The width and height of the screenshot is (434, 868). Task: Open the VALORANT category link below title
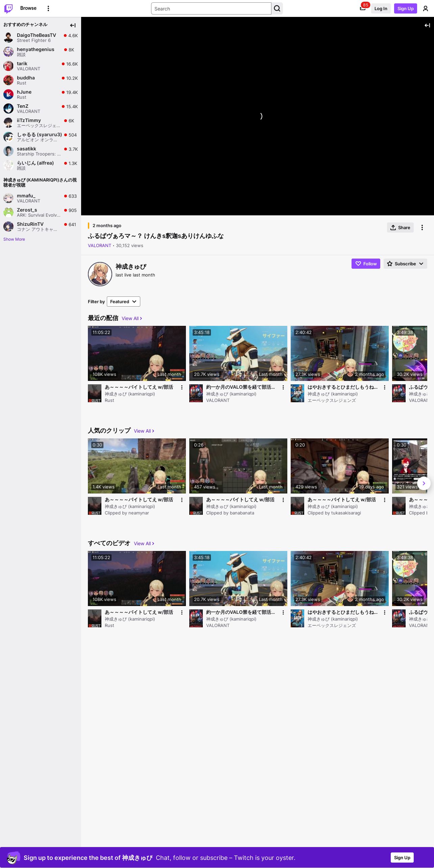[99, 246]
